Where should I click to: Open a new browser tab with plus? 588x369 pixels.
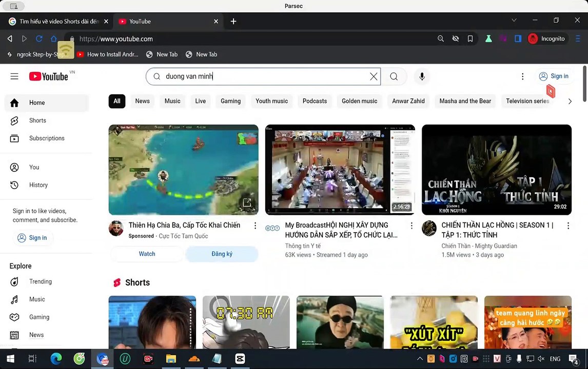[233, 22]
